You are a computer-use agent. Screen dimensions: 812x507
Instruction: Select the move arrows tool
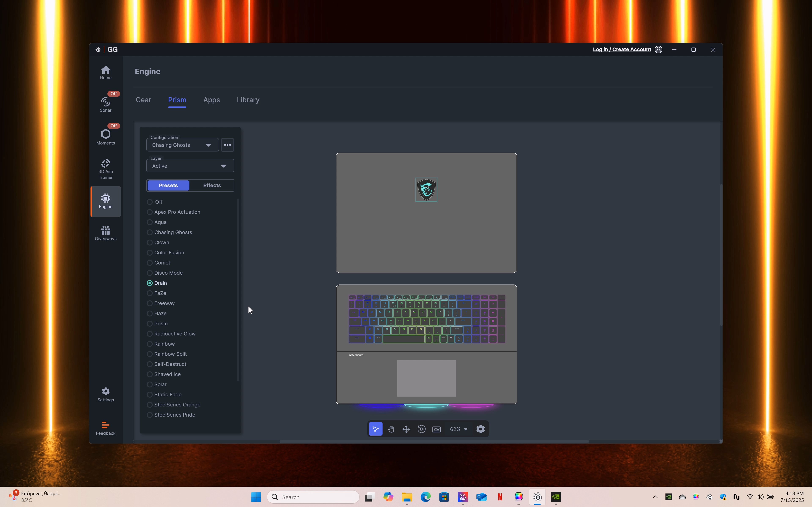tap(406, 429)
